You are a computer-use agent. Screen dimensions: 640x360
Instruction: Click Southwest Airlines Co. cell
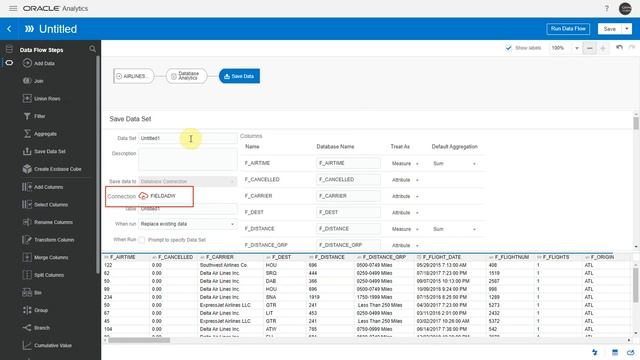click(223, 265)
